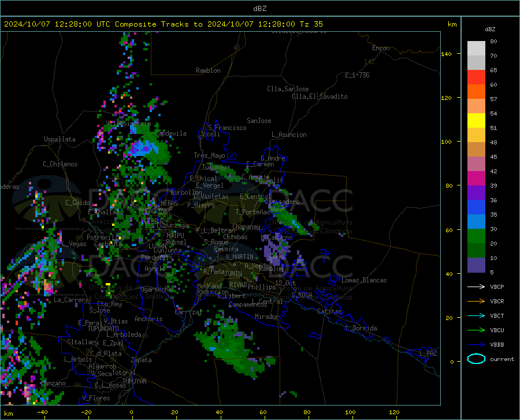The image size is (520, 420).
Task: Click the large green echo south of Carrizal
Action: click(x=232, y=347)
